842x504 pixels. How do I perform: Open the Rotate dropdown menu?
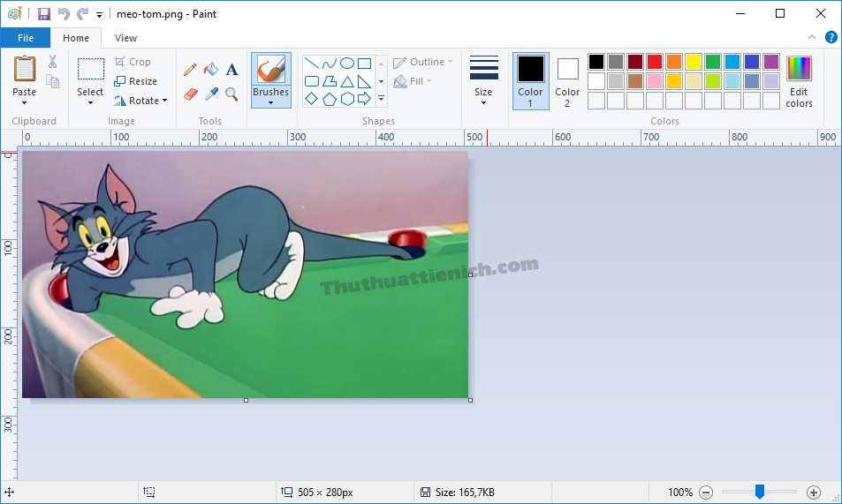pos(141,101)
